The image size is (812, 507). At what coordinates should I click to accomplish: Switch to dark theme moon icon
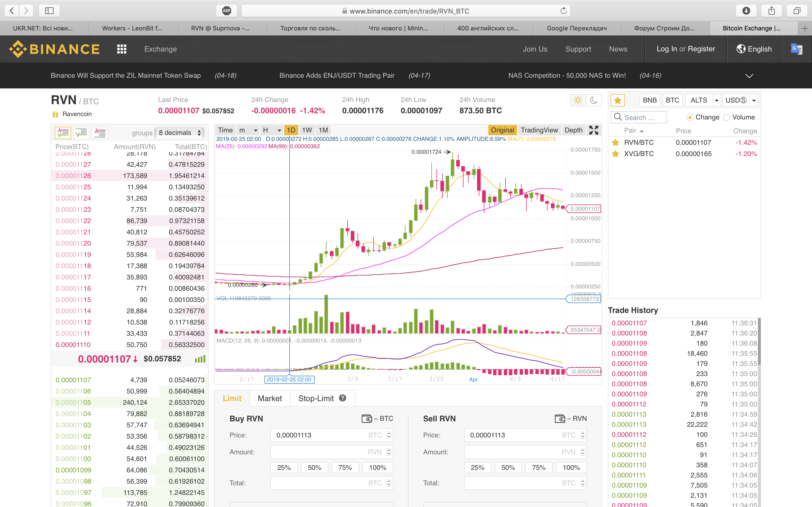[593, 100]
